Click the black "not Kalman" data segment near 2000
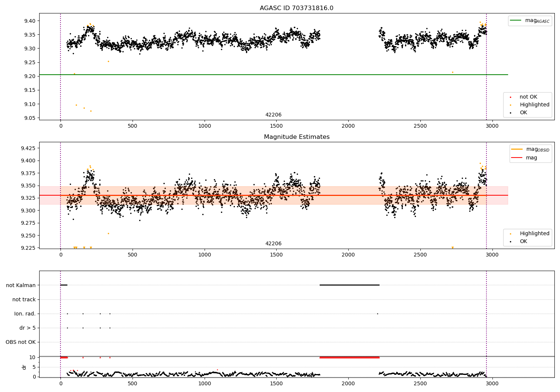Viewport: 560px width, 392px height. (349, 285)
